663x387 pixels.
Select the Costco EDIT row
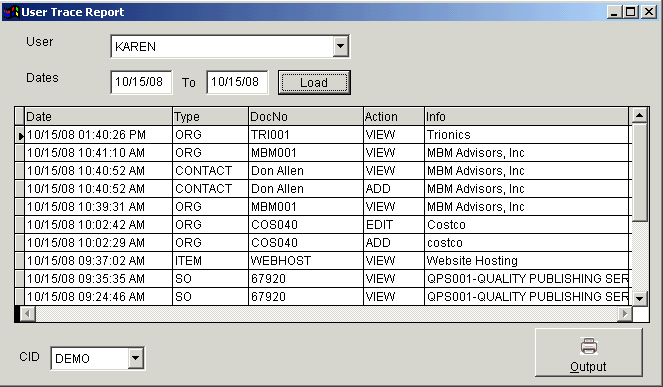tap(323, 225)
